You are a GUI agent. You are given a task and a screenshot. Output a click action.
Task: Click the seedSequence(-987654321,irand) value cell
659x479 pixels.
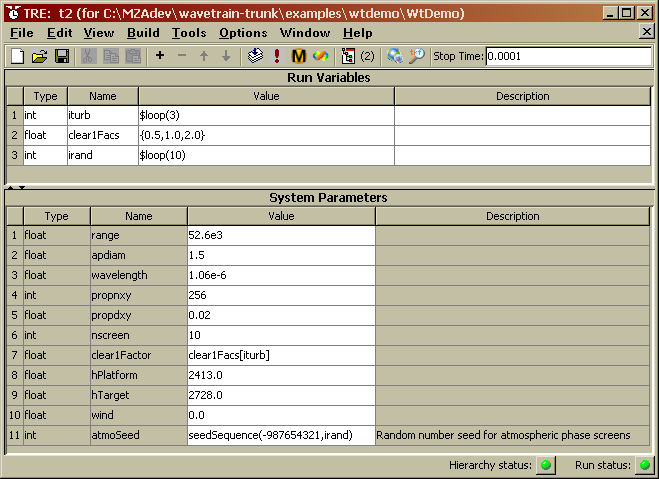pyautogui.click(x=281, y=435)
